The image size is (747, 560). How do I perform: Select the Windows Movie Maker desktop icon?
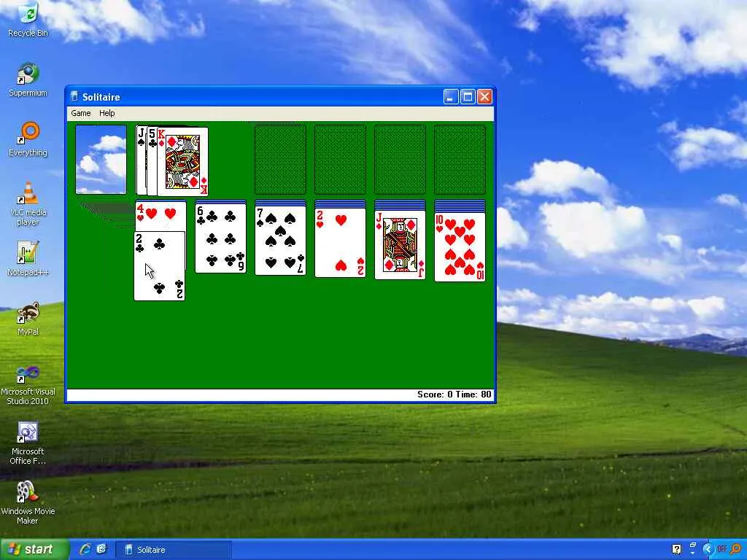pos(28,503)
